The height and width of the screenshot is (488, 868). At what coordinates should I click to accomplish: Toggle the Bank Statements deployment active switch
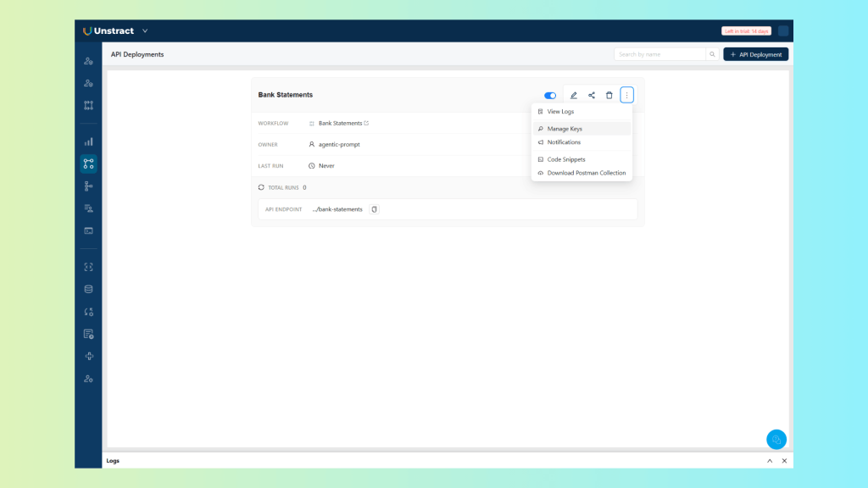click(x=550, y=96)
